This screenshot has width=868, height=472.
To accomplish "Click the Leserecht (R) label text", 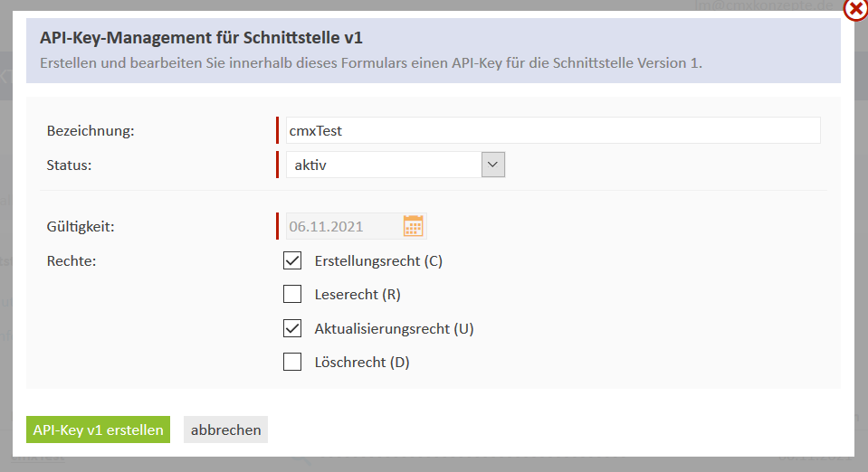I will [x=357, y=294].
